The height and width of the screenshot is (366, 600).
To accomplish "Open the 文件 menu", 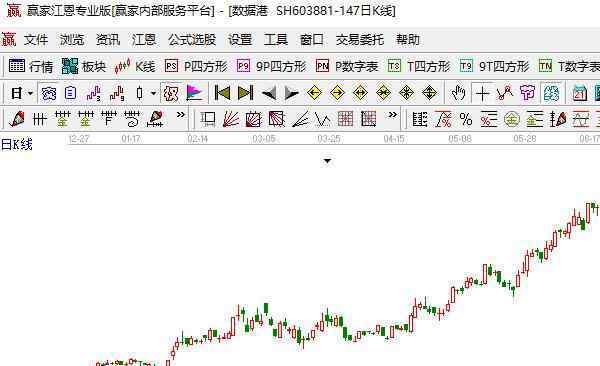I will click(36, 40).
